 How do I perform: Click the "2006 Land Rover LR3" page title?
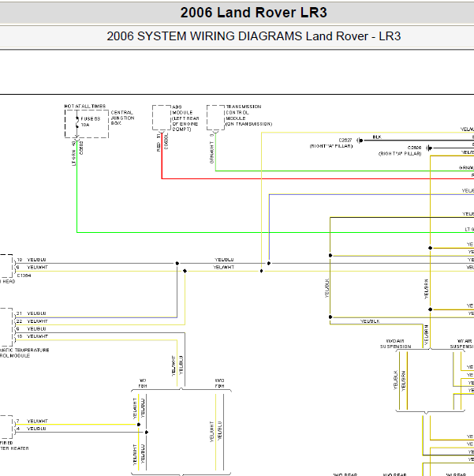(253, 13)
